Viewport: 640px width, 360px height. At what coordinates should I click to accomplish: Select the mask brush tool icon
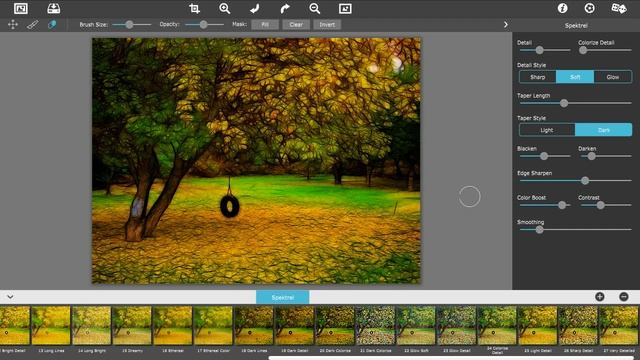[x=33, y=24]
